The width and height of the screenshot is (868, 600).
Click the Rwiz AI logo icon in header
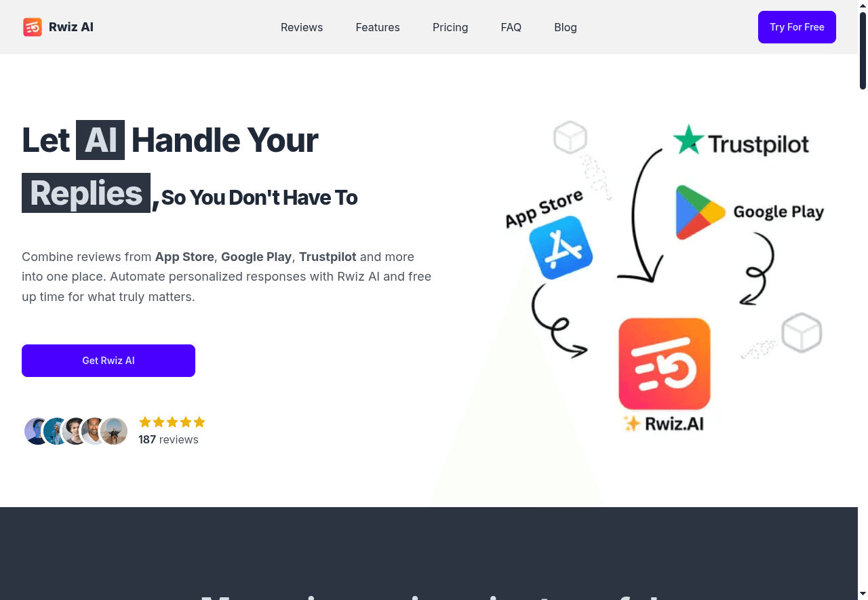point(33,27)
